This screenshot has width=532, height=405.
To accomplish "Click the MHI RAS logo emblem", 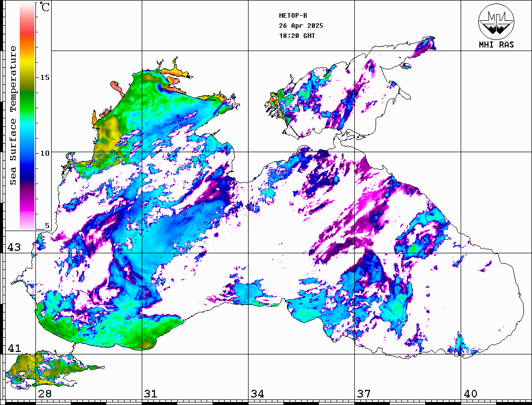I will [x=496, y=21].
